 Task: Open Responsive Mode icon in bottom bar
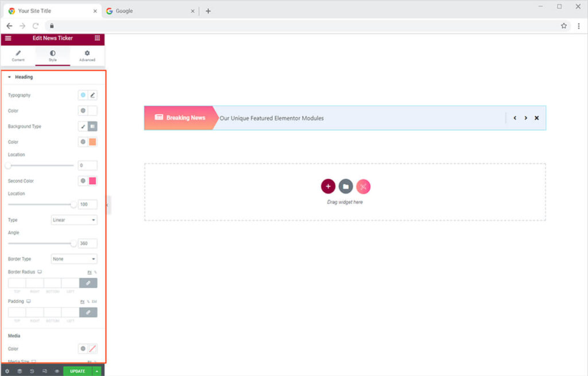[x=44, y=371]
